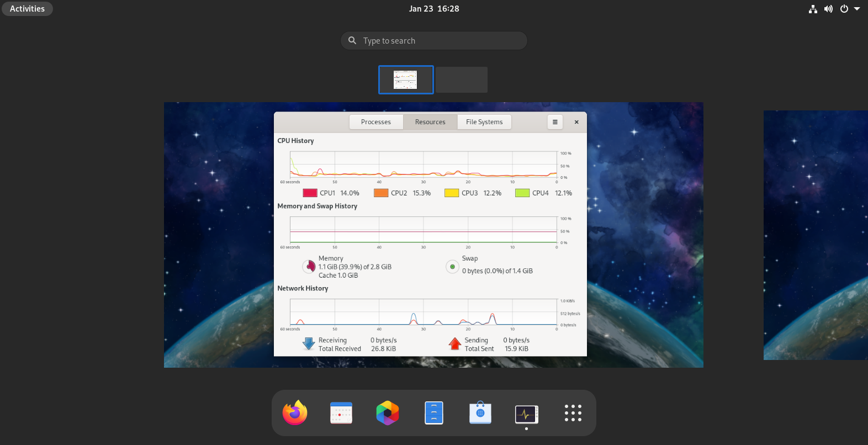Click the CPU2 15.3% value
This screenshot has width=868, height=445.
point(422,193)
